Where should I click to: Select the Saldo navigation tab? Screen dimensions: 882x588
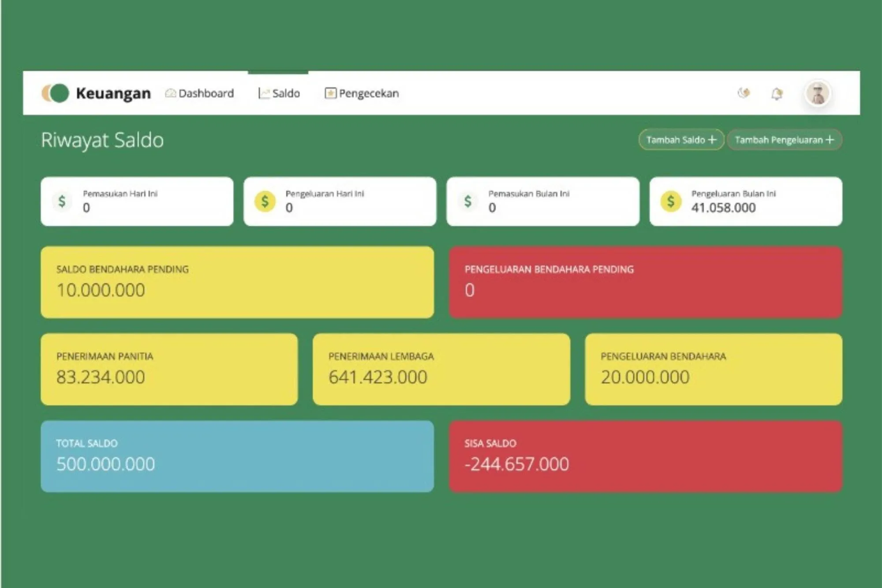(285, 93)
